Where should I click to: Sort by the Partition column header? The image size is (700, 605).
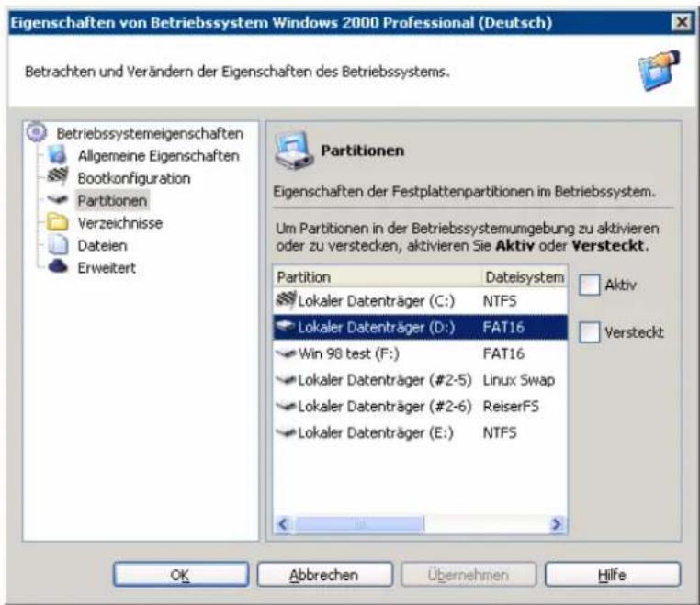[x=378, y=276]
